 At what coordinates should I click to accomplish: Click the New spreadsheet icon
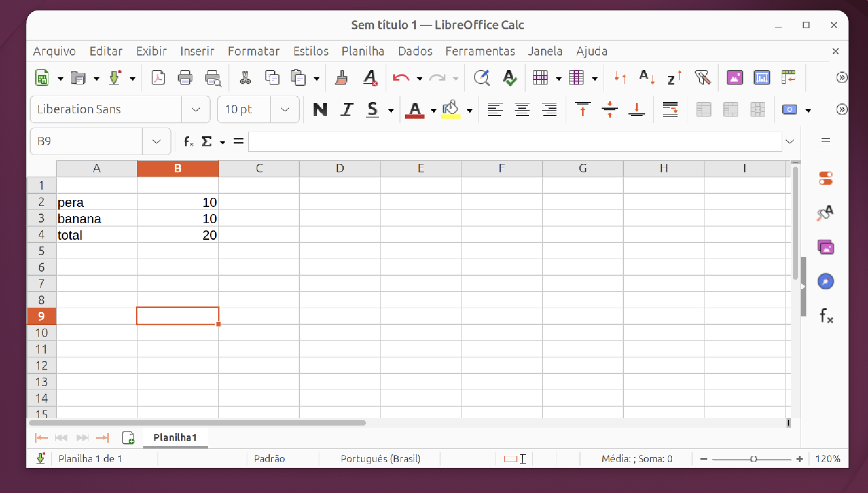tap(42, 78)
